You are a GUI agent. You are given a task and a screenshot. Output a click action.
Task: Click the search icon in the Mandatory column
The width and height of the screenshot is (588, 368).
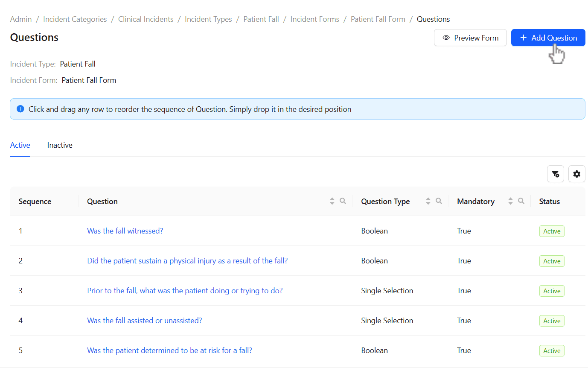[521, 201]
